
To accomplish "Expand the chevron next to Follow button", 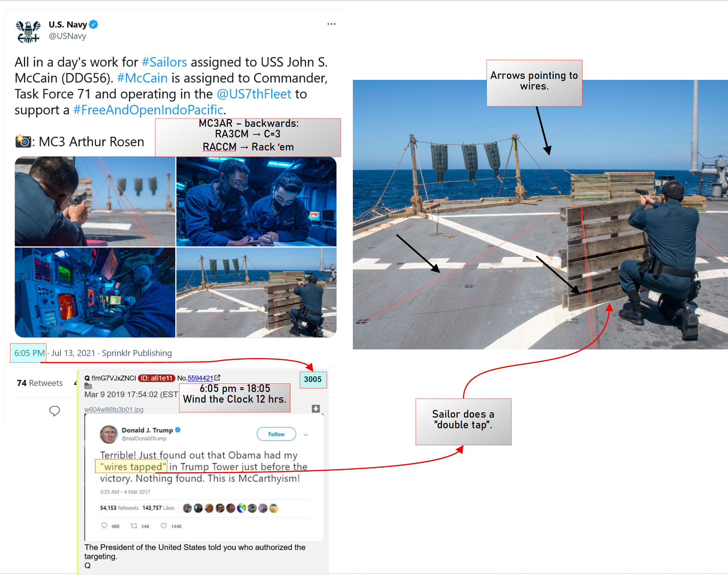I will coord(306,435).
